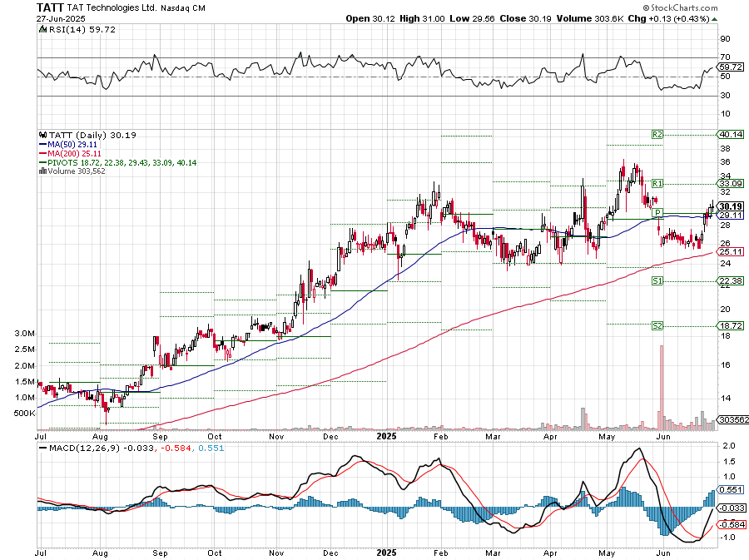The height and width of the screenshot is (560, 749).
Task: Click the R1 pivot label box
Action: pyautogui.click(x=657, y=183)
